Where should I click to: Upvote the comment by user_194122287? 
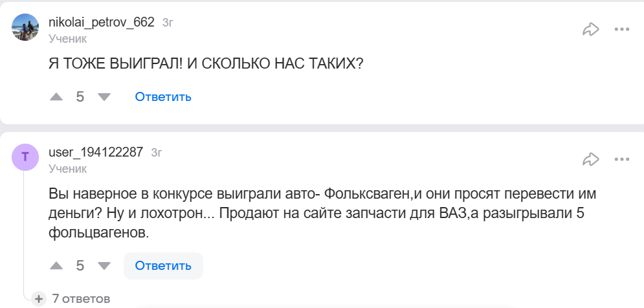tap(57, 266)
